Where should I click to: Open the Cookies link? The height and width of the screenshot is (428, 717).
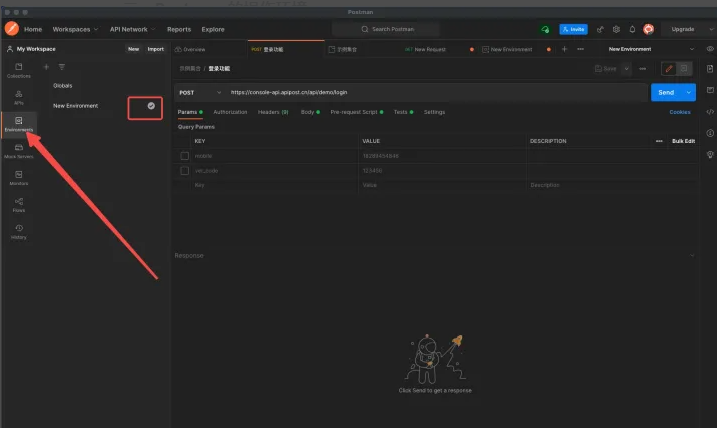680,112
